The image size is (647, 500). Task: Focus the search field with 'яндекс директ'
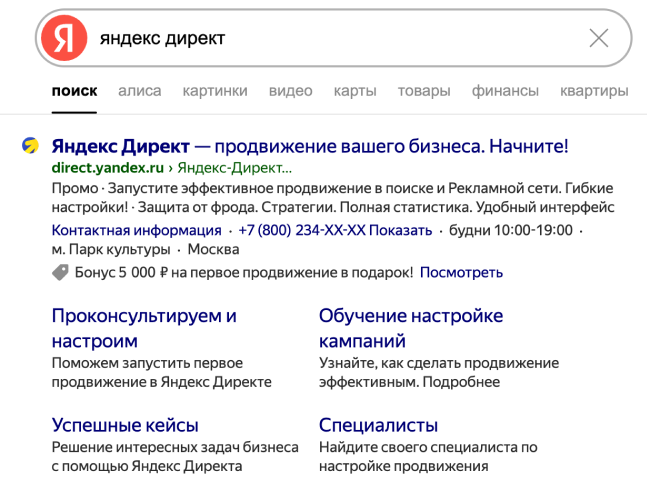point(333,38)
